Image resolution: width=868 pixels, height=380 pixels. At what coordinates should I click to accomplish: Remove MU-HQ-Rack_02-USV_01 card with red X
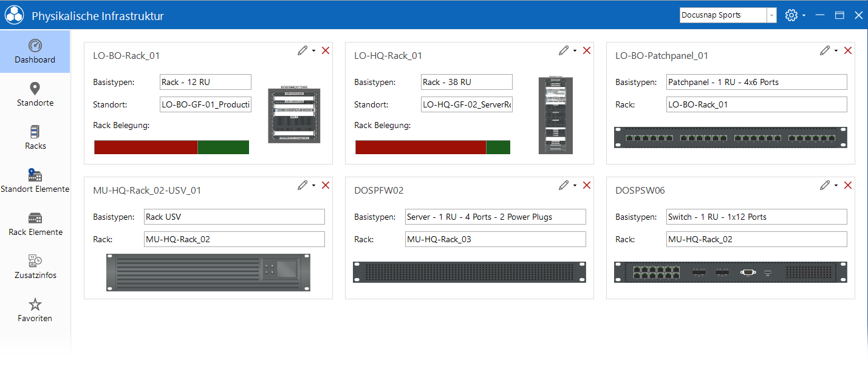326,185
